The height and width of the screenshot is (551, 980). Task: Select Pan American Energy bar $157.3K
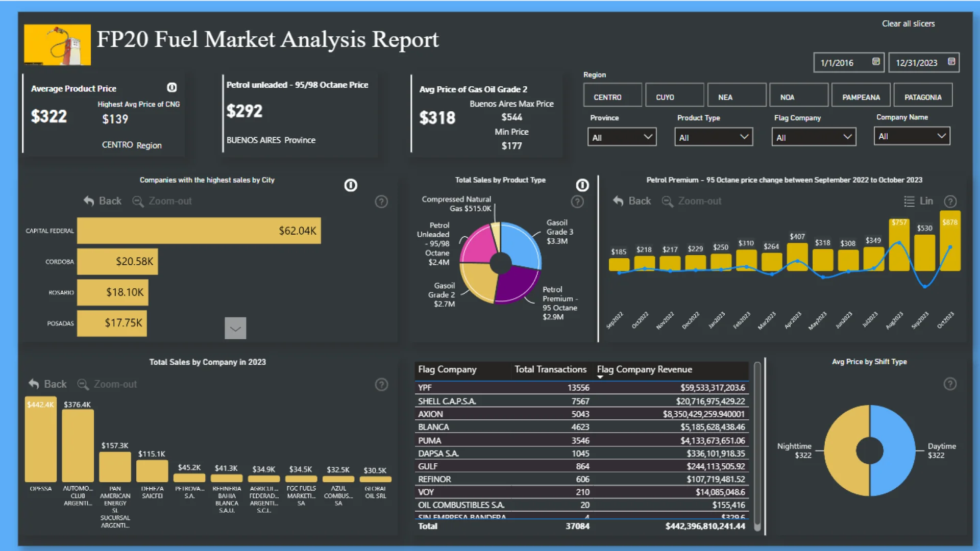point(115,467)
